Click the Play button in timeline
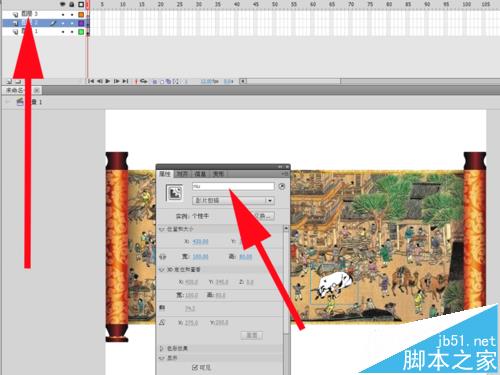Image resolution: width=500 pixels, height=375 pixels. (108, 81)
